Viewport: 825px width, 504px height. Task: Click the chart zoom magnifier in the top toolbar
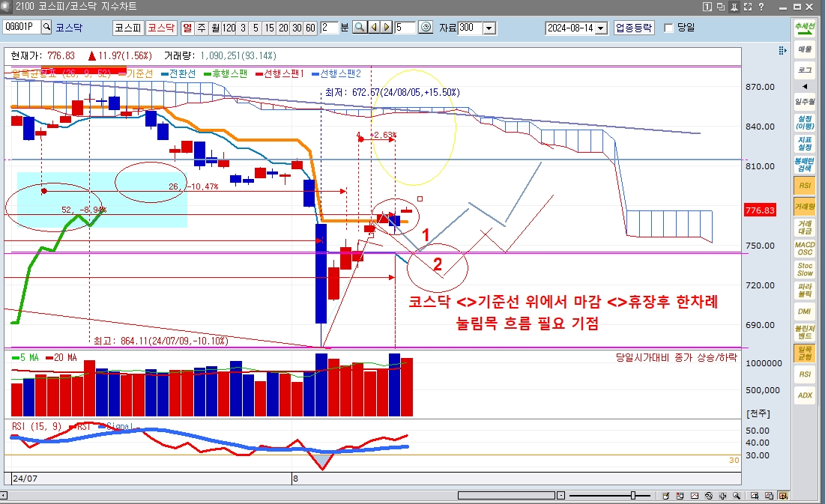(360, 28)
